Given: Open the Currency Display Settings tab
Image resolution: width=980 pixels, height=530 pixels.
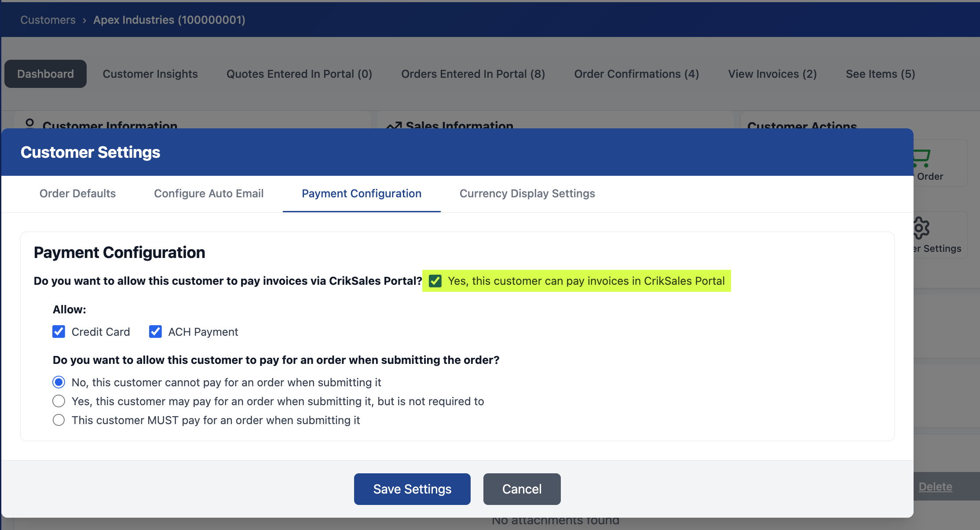Looking at the screenshot, I should [527, 193].
